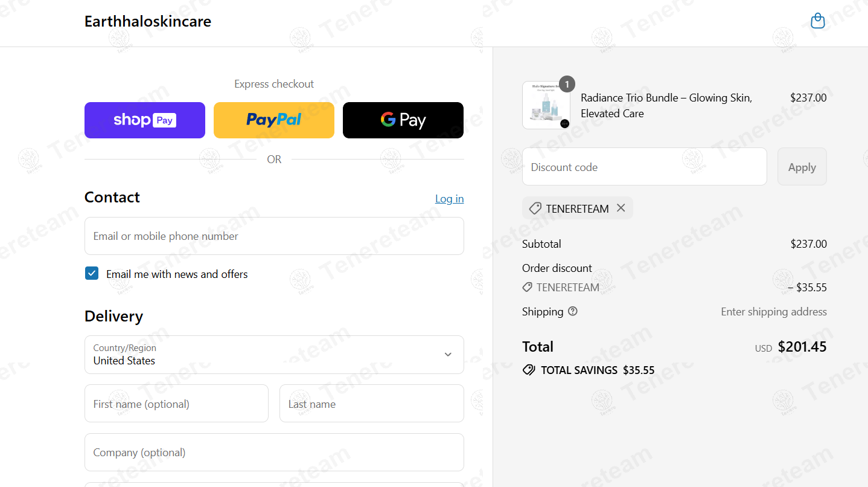Open the shopping bag cart icon
Image resolution: width=868 pixels, height=487 pixels.
coord(817,21)
